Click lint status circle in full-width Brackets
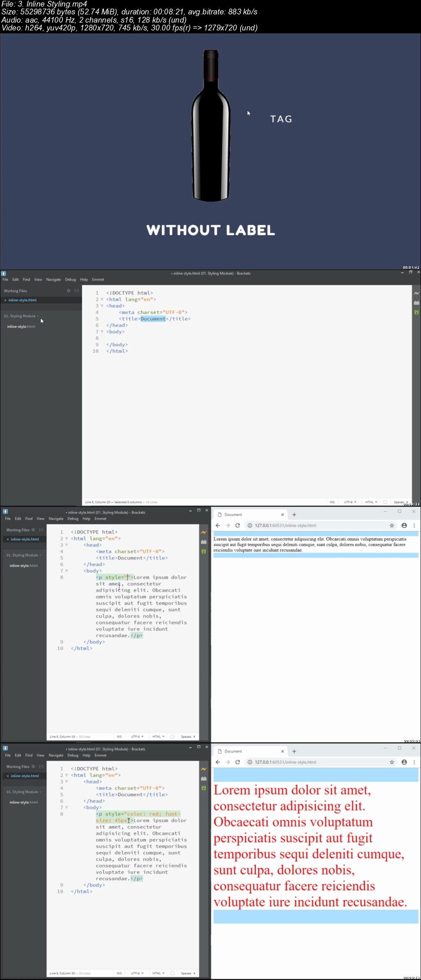This screenshot has width=421, height=980. [385, 502]
